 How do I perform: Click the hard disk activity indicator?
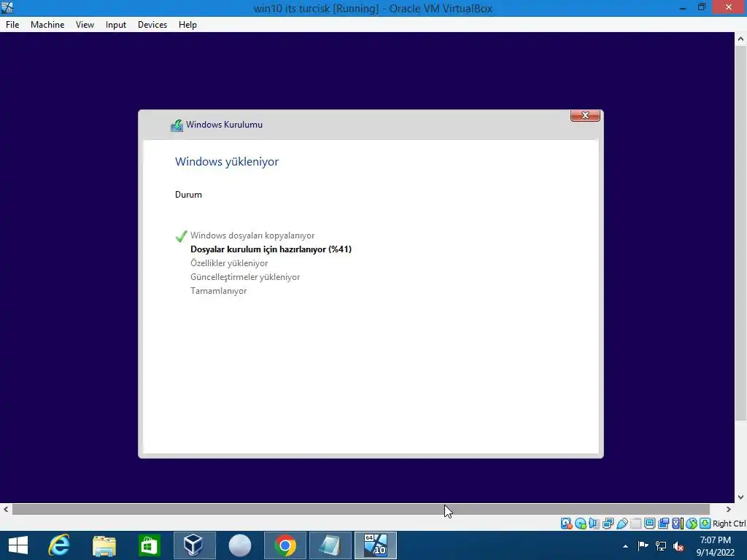tap(566, 524)
